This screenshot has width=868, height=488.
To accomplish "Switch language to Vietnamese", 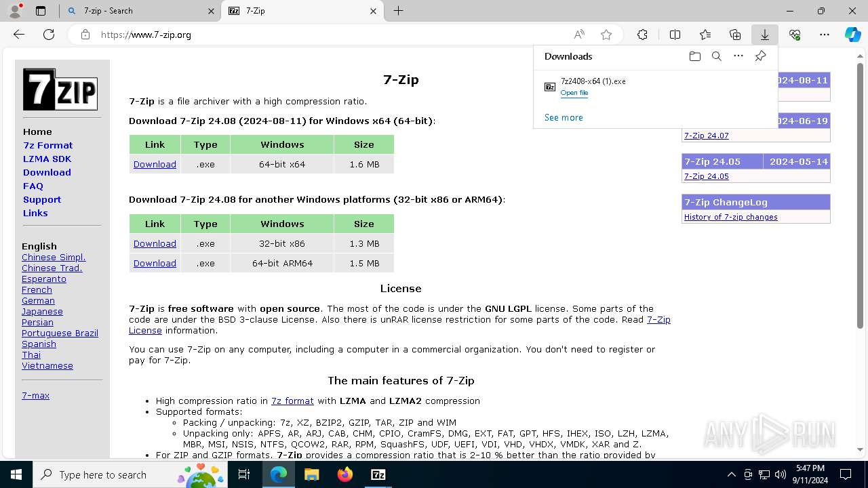I will tap(47, 365).
